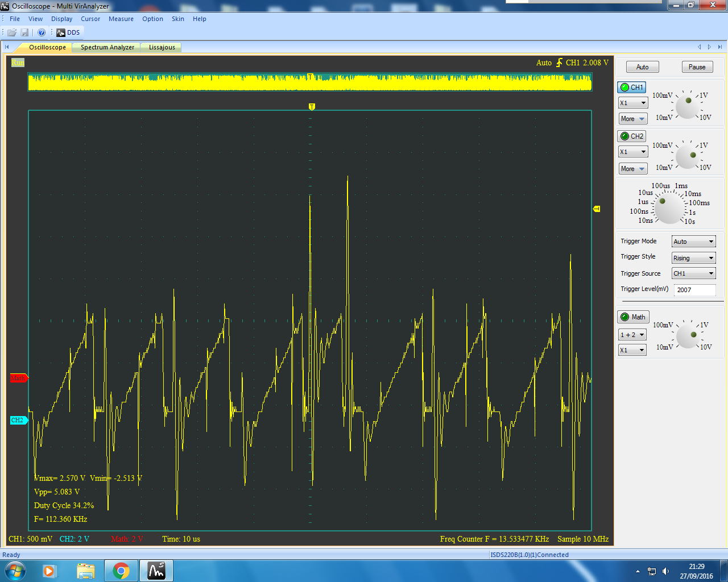Click the CH1: 500 mV scale text

(30, 539)
